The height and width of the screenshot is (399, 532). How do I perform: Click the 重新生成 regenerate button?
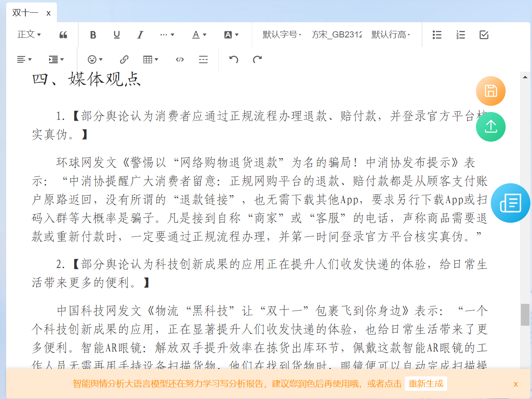click(x=426, y=383)
